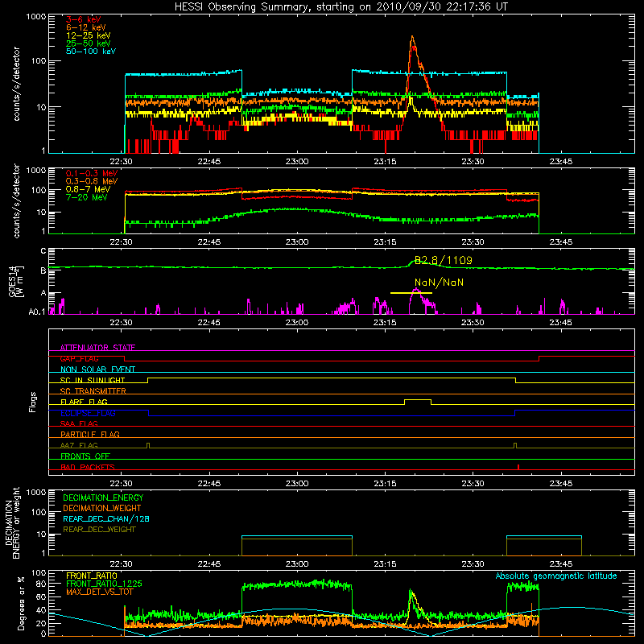The image size is (644, 644).
Task: Select the 25-50 keV legend label
Action: coord(89,43)
